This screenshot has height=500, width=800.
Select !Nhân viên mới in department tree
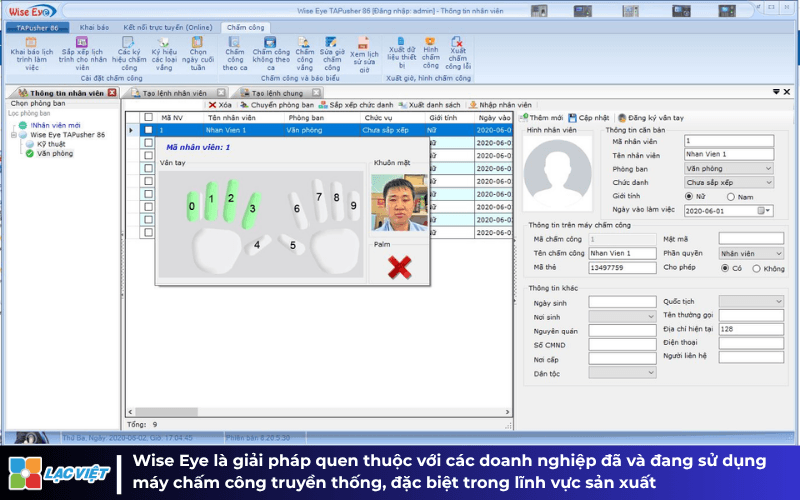(55, 125)
